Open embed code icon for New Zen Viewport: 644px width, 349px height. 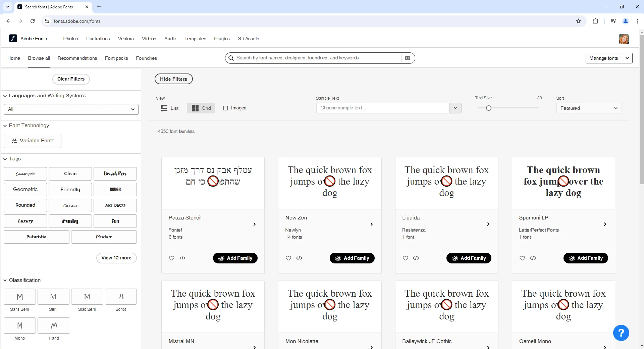coord(299,258)
